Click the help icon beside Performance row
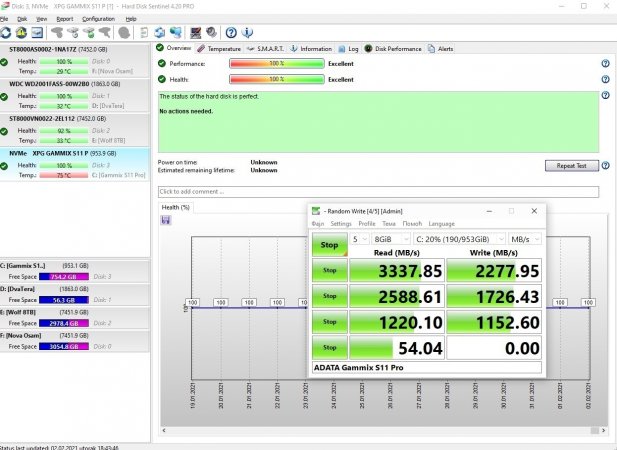617x450 pixels. pos(606,63)
